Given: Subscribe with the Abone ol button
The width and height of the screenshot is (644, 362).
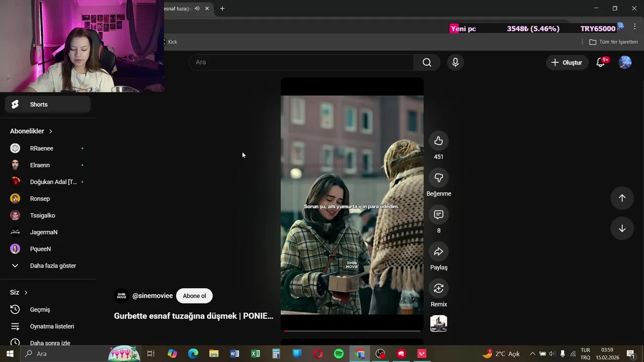Looking at the screenshot, I should [194, 296].
